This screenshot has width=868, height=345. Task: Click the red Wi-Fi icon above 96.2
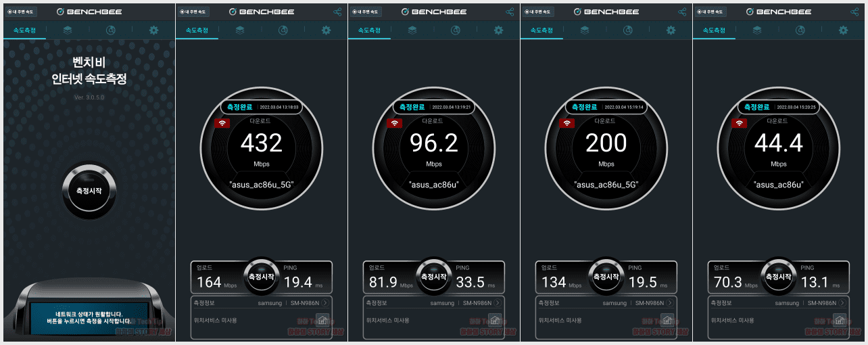tap(395, 123)
